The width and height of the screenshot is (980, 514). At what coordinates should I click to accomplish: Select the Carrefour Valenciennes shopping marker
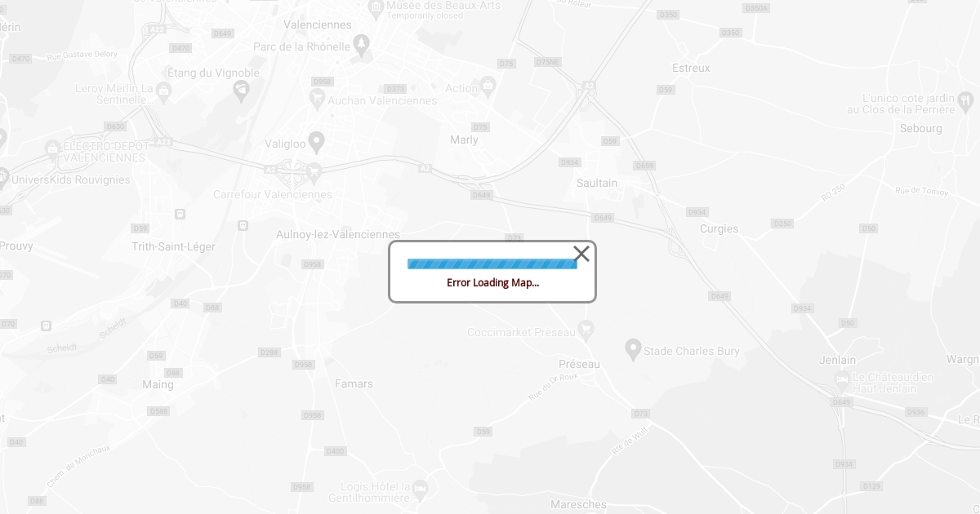coord(314,171)
